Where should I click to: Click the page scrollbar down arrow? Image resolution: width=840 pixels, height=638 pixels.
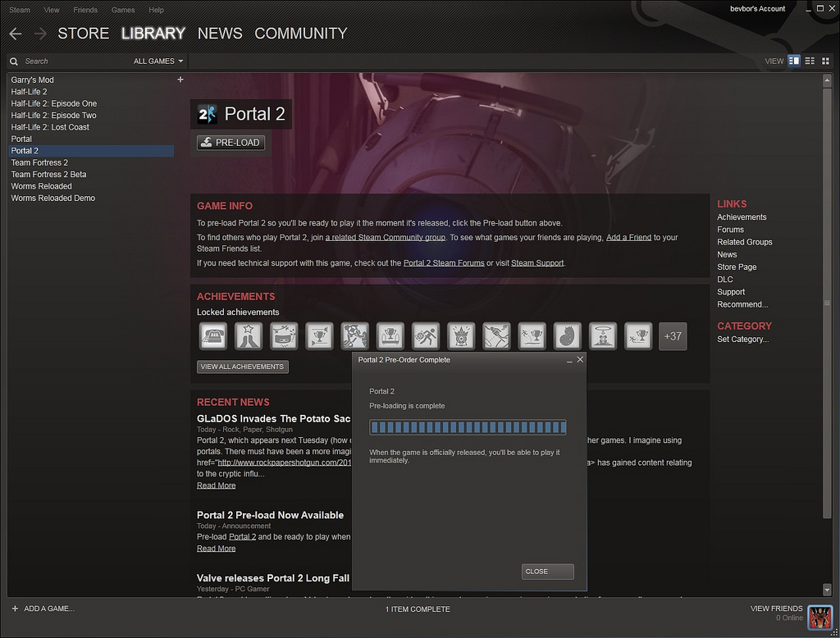[x=827, y=590]
